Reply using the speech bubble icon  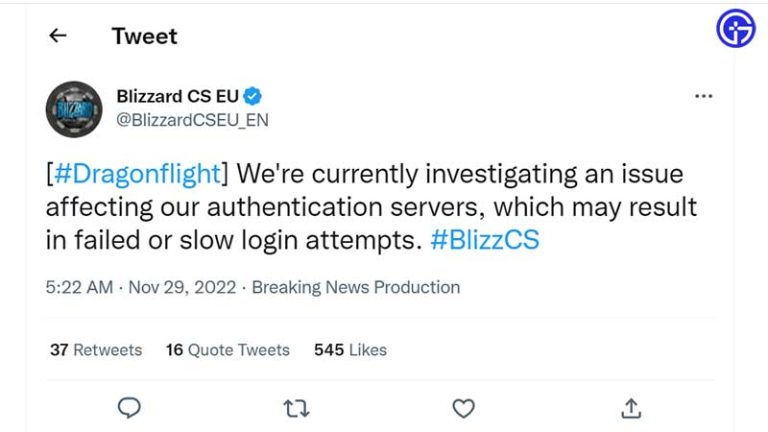pyautogui.click(x=129, y=408)
